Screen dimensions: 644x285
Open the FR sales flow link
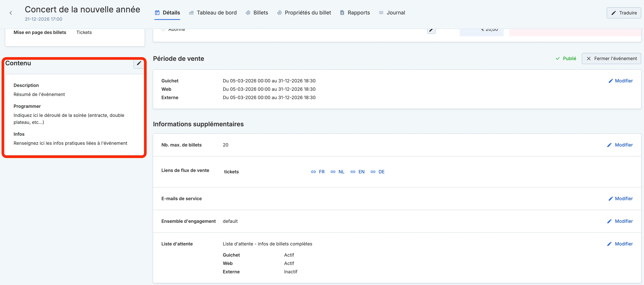[318, 172]
